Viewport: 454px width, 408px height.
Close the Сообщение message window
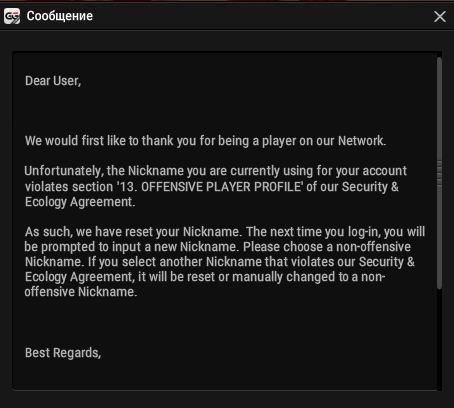440,16
